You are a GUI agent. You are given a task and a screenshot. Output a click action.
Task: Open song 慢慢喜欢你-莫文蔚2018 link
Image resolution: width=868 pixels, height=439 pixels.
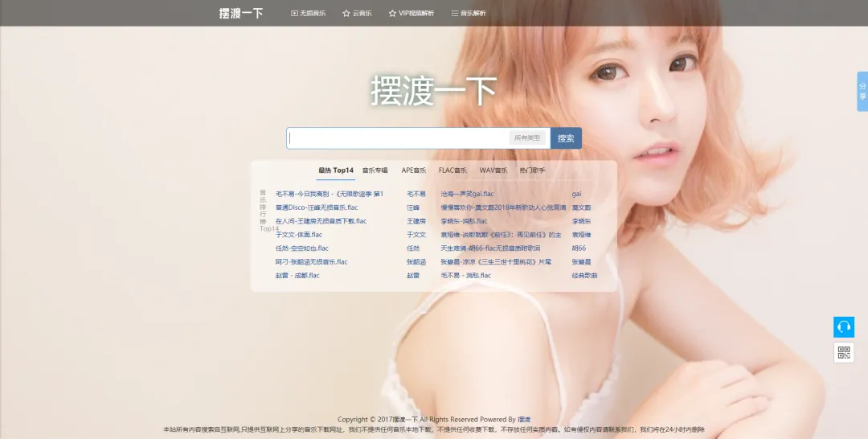[503, 207]
